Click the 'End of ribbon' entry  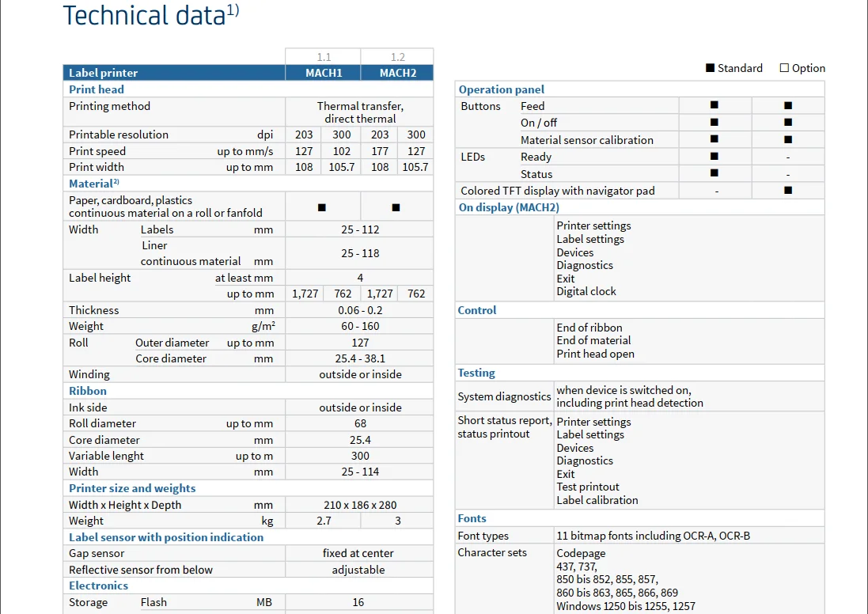pos(589,328)
